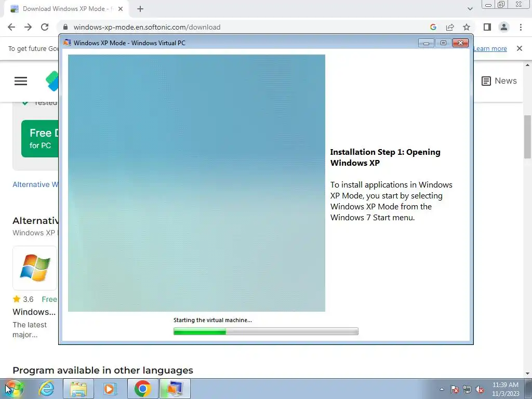Click the page vertical scrollbar thumb
The width and height of the screenshot is (532, 399).
[528, 137]
